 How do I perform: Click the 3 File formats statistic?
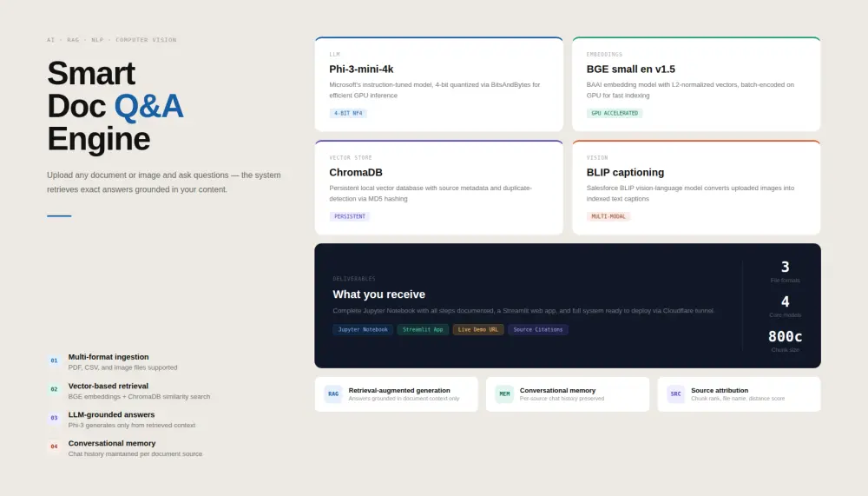[x=785, y=272]
